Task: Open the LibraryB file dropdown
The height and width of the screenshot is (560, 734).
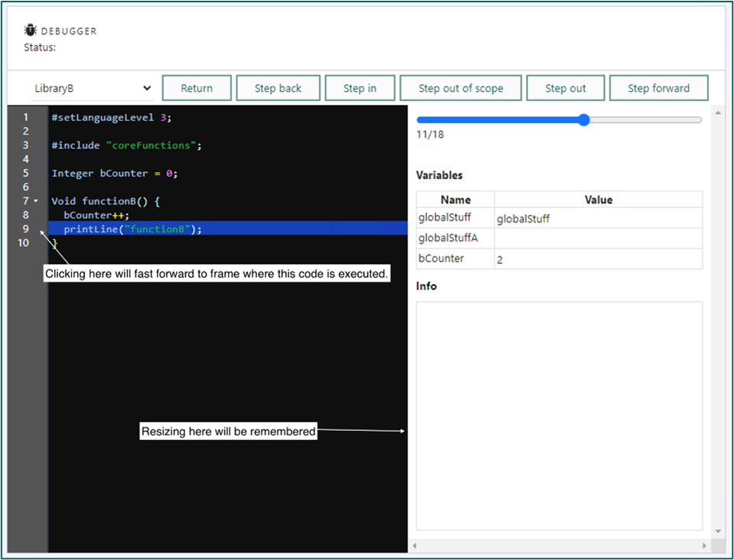Action: point(93,89)
